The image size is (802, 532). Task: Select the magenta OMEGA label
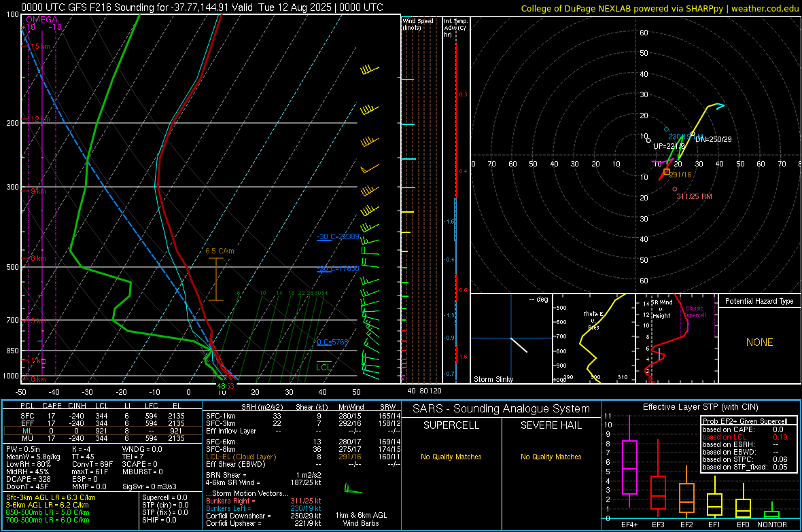pos(42,20)
